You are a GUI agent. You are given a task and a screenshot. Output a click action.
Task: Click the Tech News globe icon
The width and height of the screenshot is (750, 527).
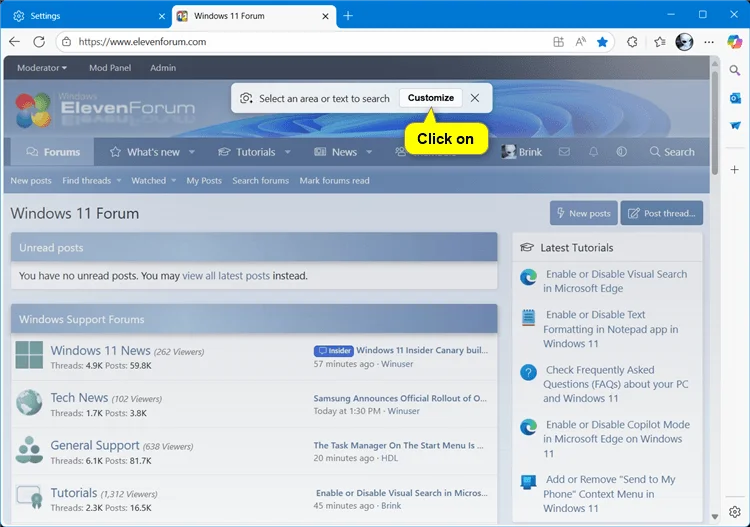(x=29, y=402)
